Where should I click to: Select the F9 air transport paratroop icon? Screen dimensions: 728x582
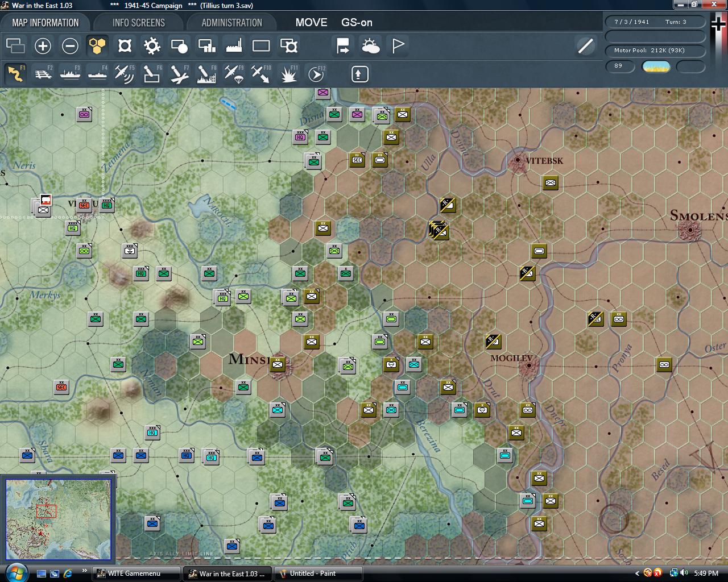(x=234, y=74)
